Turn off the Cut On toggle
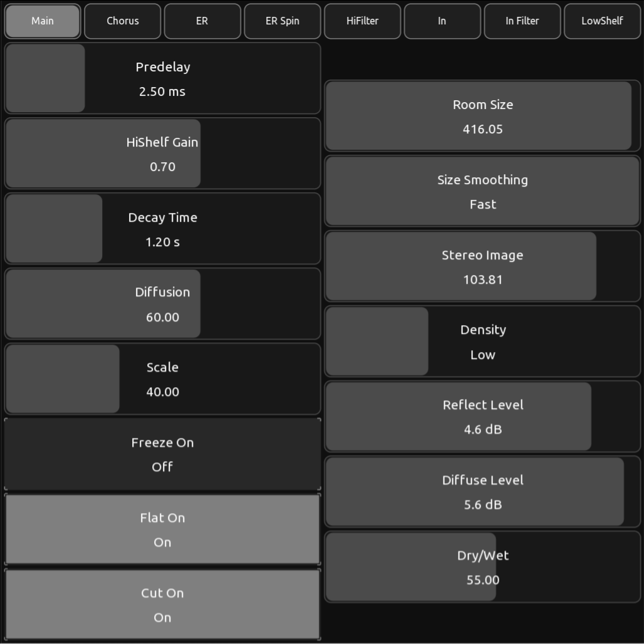 point(162,605)
